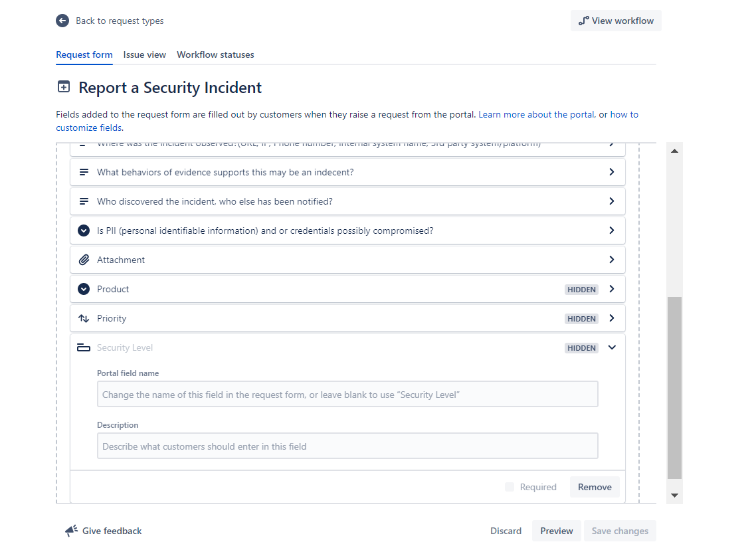Image resolution: width=756 pixels, height=550 pixels.
Task: Click the dropdown field icon beside Product
Action: [x=84, y=289]
